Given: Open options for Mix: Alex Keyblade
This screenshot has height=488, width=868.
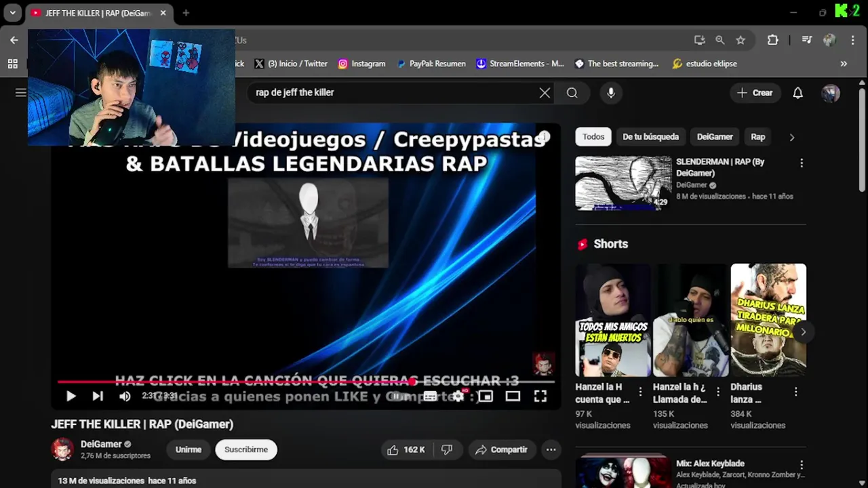Looking at the screenshot, I should click(x=802, y=465).
